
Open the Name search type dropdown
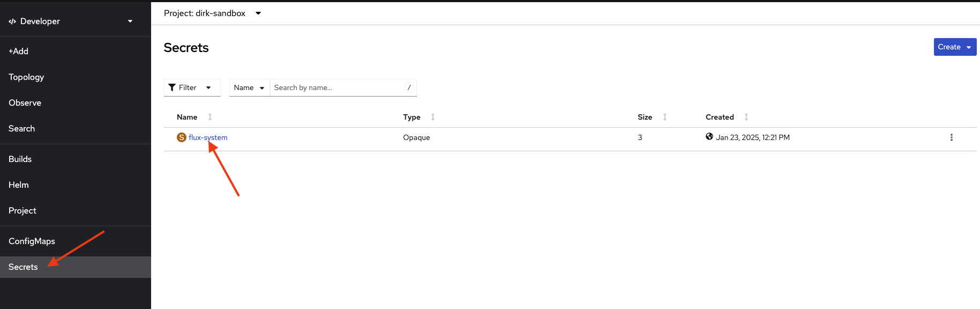coord(249,87)
